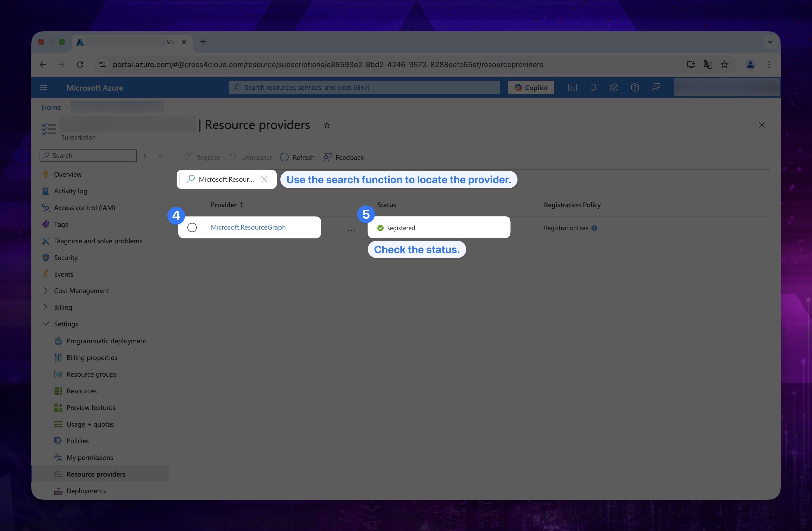Open Feedback from the toolbar
The width and height of the screenshot is (812, 531).
[343, 157]
